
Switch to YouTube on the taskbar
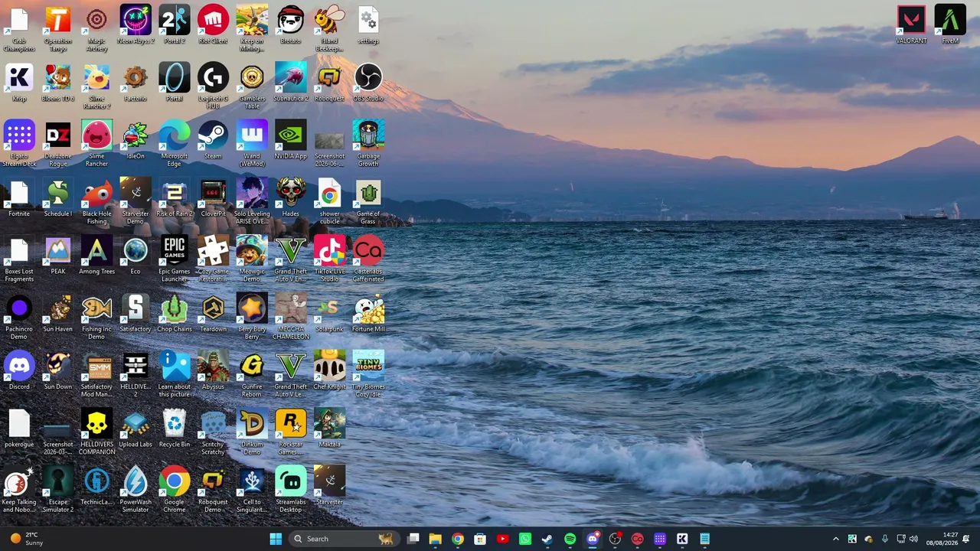click(502, 539)
